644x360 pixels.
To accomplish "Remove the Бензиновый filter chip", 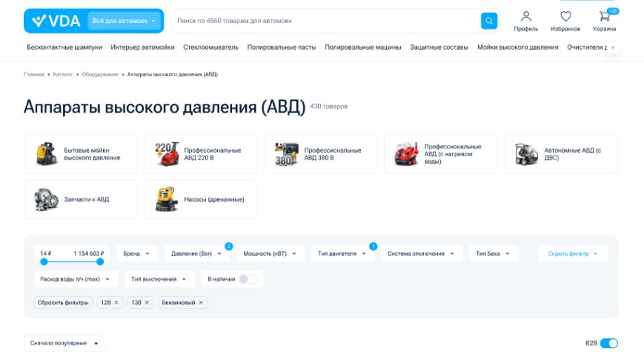I will tap(201, 303).
